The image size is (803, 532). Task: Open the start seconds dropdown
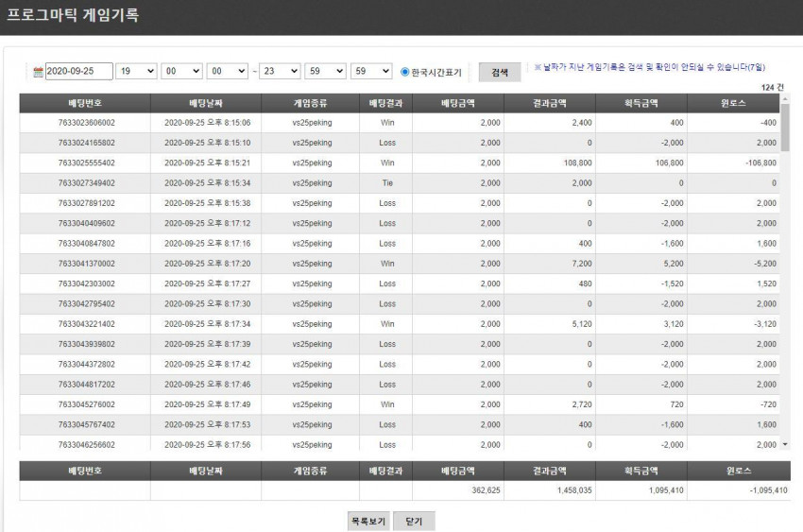click(228, 71)
